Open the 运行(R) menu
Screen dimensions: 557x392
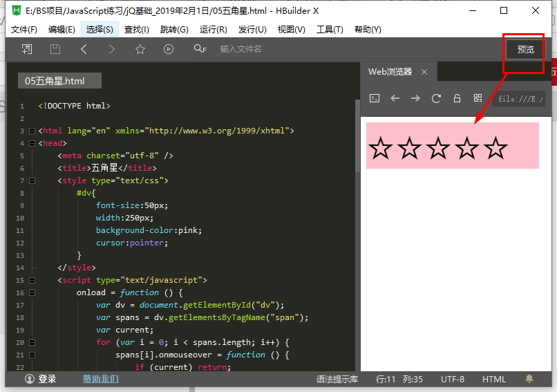pos(213,30)
